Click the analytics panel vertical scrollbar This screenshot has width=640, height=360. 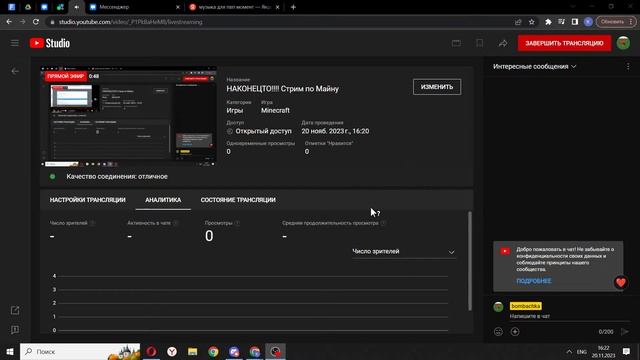470,261
